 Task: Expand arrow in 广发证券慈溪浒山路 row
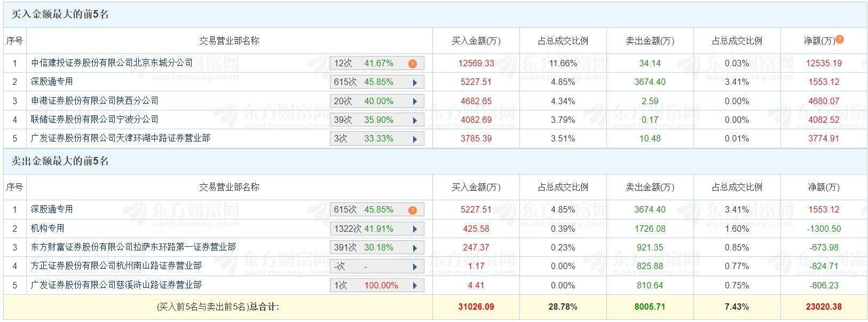[x=415, y=286]
